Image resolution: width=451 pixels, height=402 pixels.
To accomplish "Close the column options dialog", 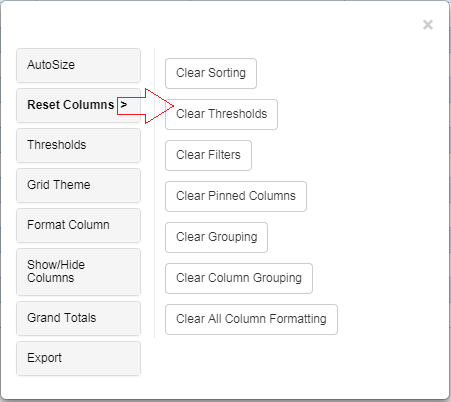I will pyautogui.click(x=428, y=25).
